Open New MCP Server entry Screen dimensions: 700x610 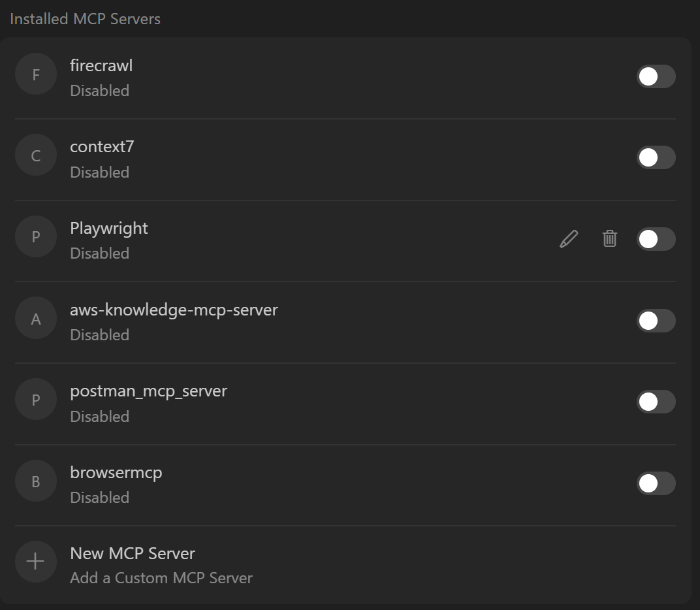point(345,565)
